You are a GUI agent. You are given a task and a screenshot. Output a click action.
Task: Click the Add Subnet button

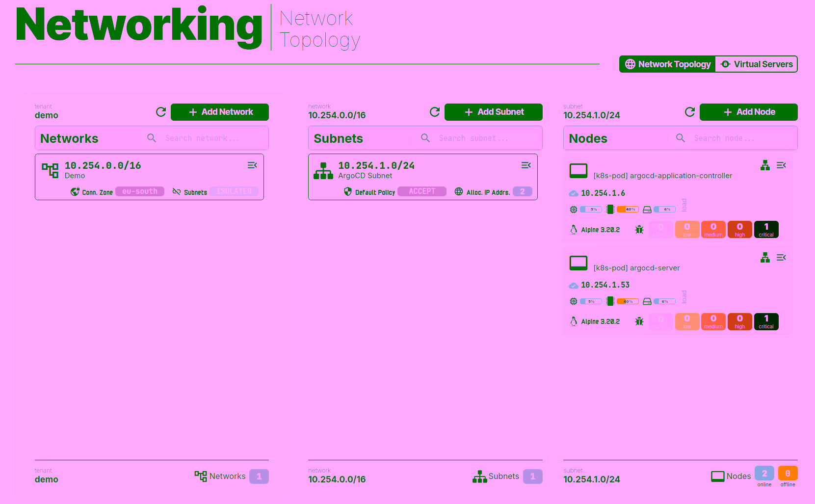tap(494, 112)
